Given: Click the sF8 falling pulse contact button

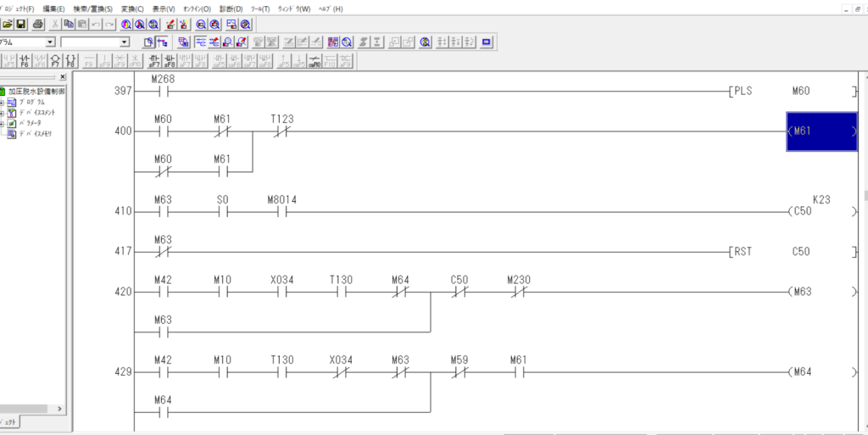Looking at the screenshot, I should click(170, 60).
